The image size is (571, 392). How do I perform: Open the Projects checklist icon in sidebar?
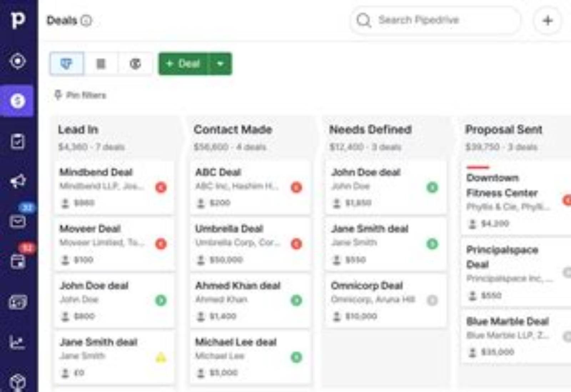click(17, 141)
